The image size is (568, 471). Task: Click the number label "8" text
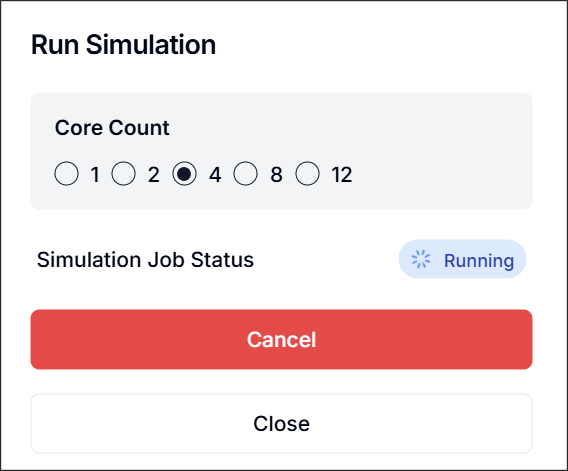point(276,175)
